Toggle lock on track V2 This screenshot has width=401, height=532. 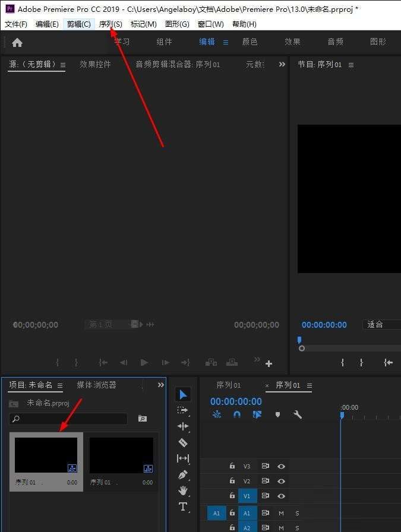tap(232, 481)
